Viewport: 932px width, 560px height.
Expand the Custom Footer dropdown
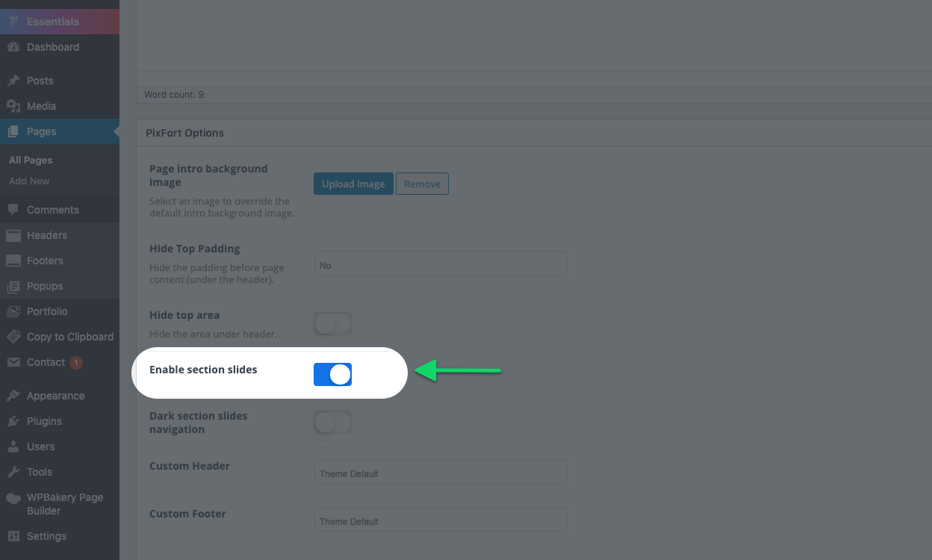[x=441, y=520]
